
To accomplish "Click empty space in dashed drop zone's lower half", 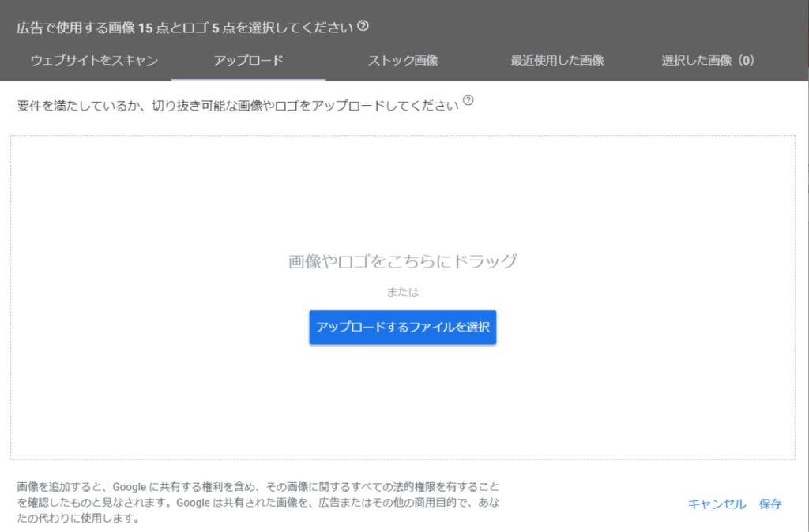I will pos(403,403).
